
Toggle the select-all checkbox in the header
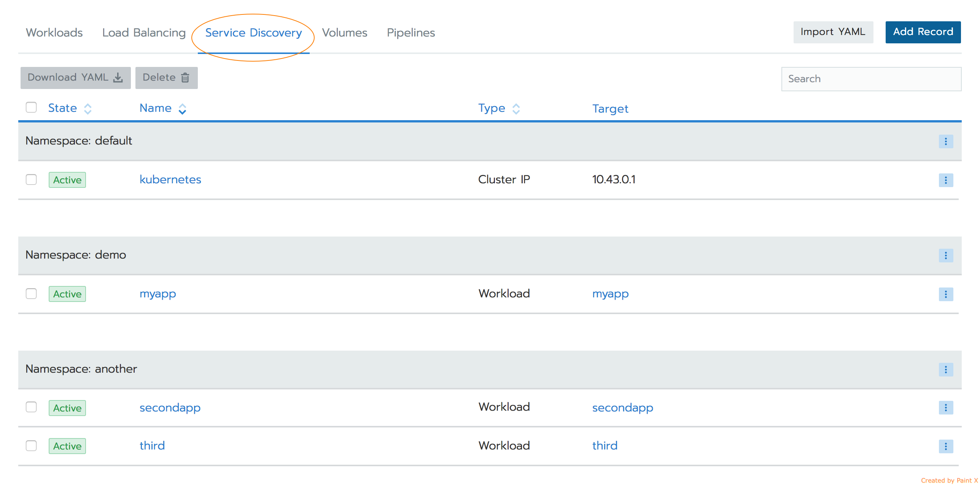[x=31, y=108]
